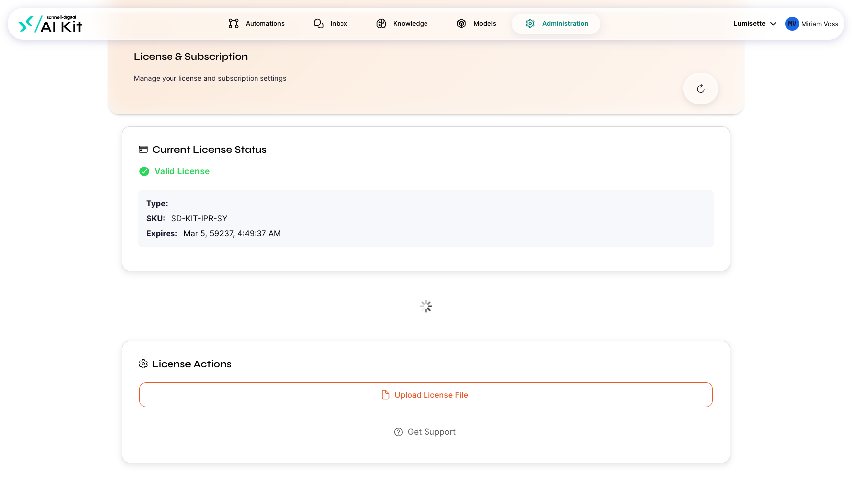Click the chevron next to Lumisette
Viewport: 852px width, 504px height.
point(773,24)
